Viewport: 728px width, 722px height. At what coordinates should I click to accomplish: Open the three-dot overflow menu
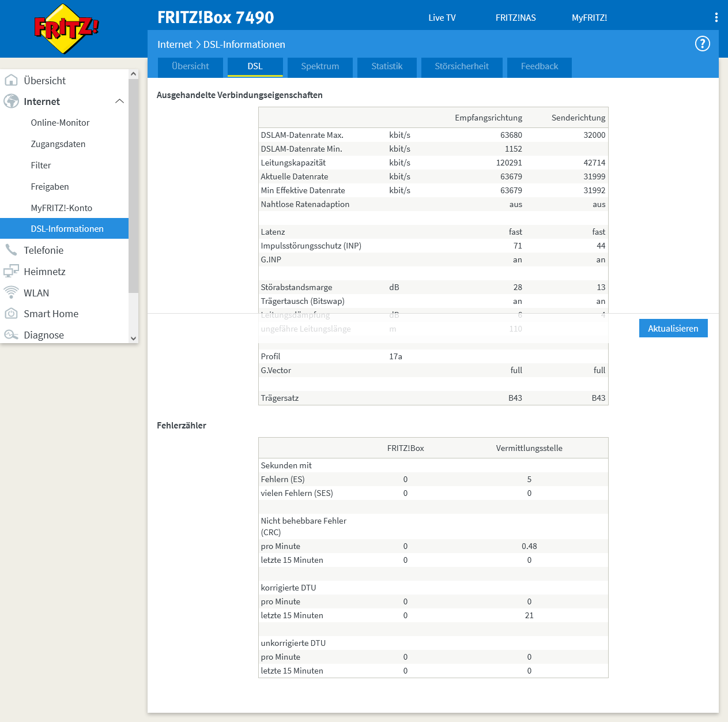coord(716,17)
